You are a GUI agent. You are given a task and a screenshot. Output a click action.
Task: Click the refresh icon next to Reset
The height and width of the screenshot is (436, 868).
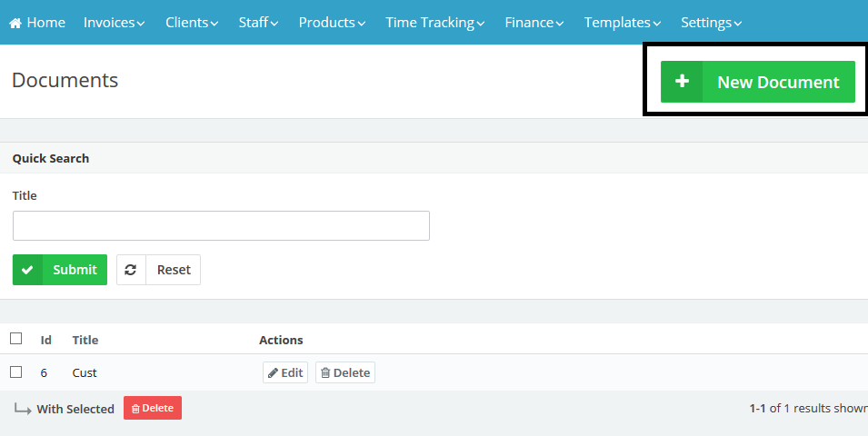(131, 270)
